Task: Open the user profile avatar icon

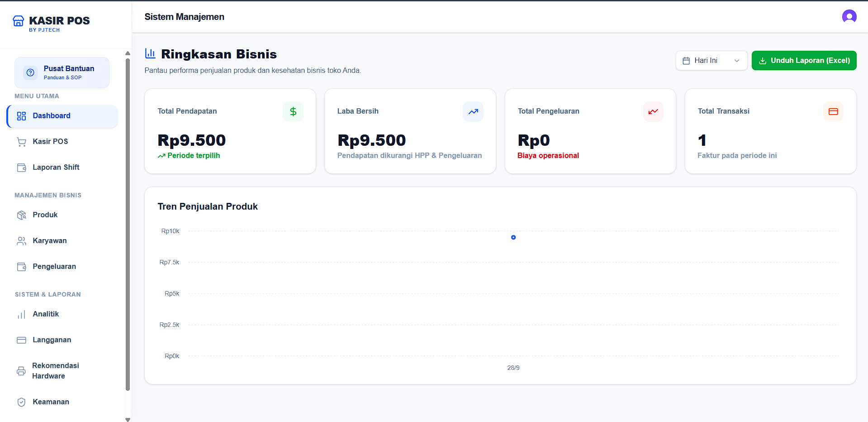Action: 849,17
